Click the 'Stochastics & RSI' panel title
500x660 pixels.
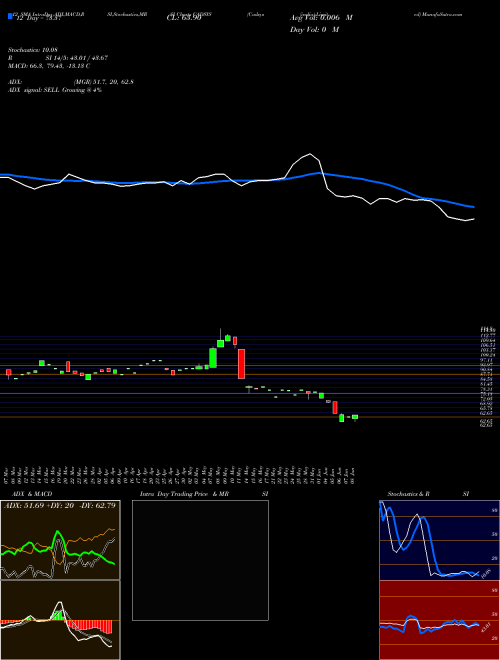(x=428, y=494)
